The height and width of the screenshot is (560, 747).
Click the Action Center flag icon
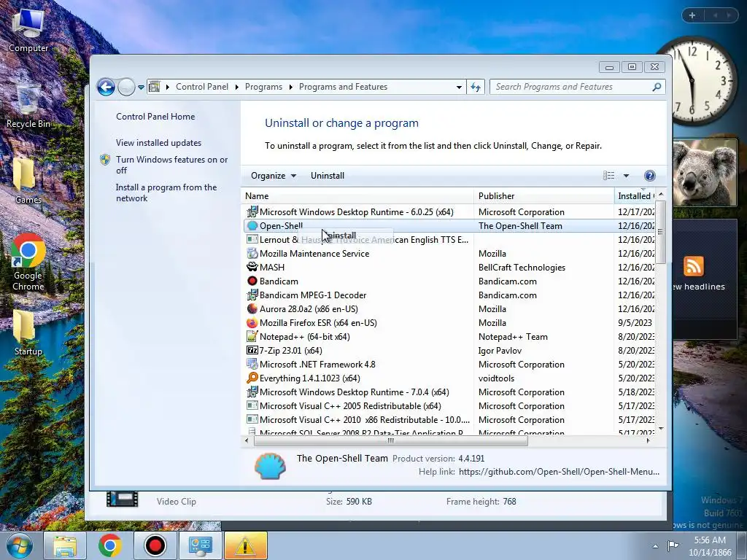point(673,545)
